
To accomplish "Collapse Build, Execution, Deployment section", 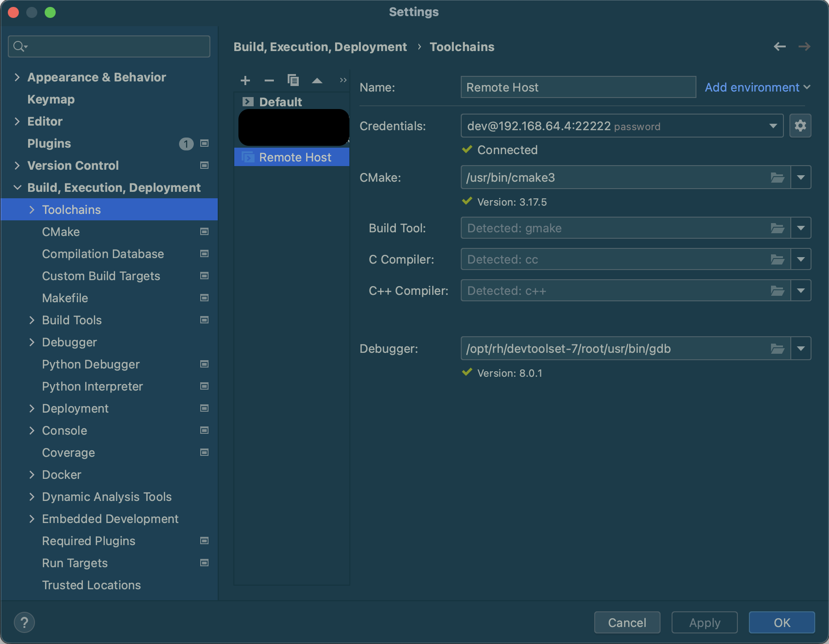I will [x=17, y=188].
